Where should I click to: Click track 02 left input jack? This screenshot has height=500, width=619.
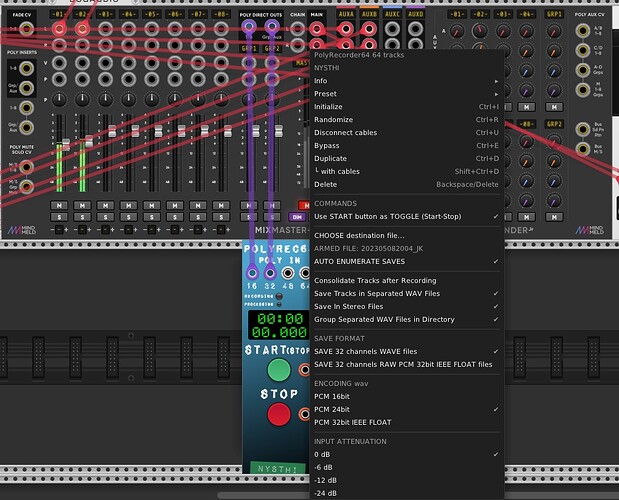coord(82,29)
